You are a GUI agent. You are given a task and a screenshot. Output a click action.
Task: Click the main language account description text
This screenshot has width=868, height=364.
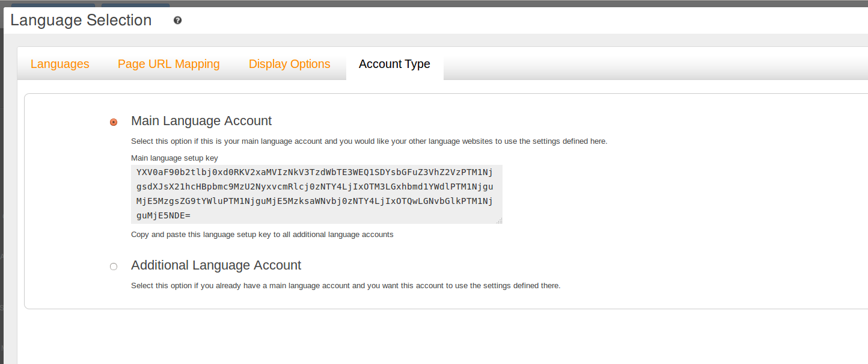click(369, 141)
